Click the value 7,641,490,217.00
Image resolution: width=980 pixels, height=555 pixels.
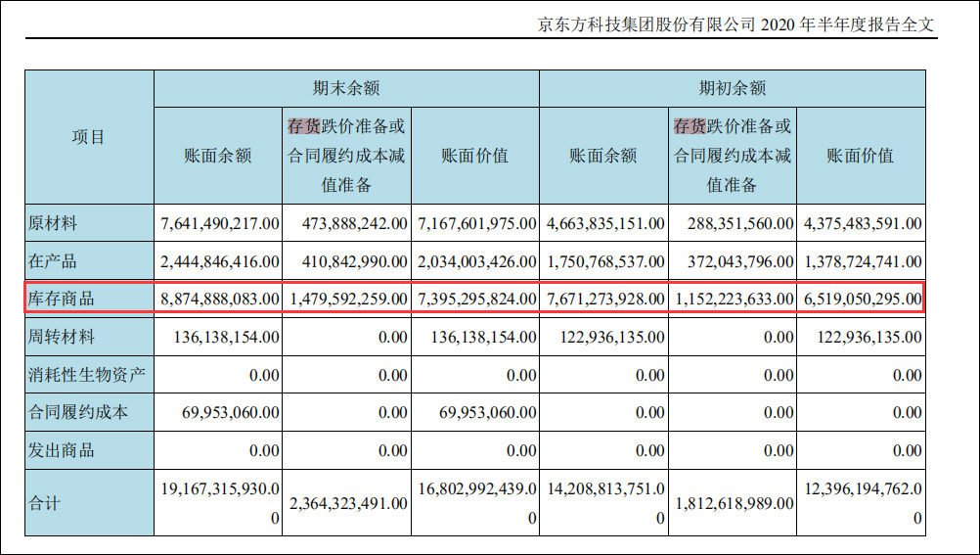point(220,223)
